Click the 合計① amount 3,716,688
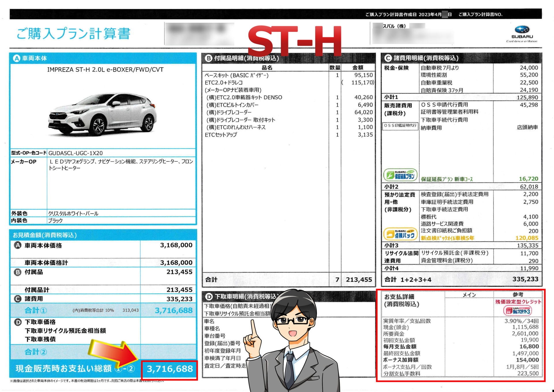This screenshot has height=392, width=554. [x=174, y=310]
